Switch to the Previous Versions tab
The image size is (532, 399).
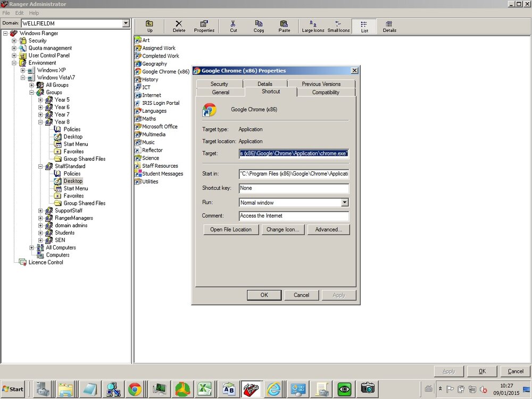coord(321,84)
